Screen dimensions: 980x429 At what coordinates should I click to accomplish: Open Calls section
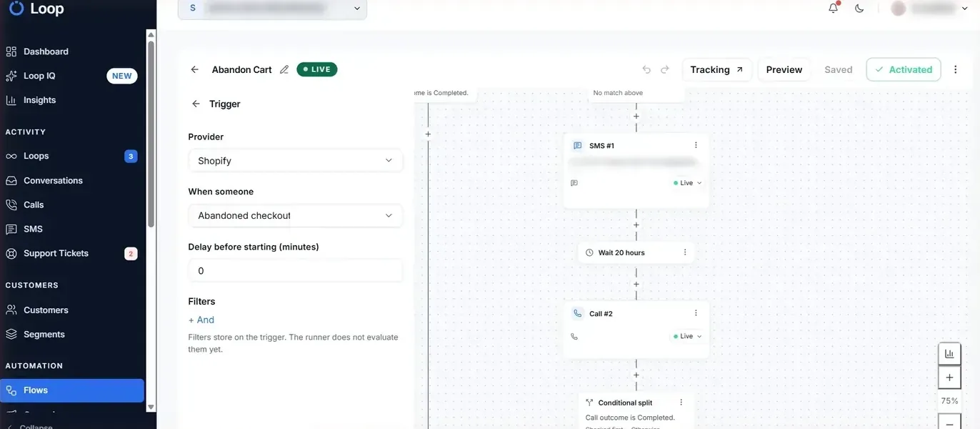pos(34,204)
